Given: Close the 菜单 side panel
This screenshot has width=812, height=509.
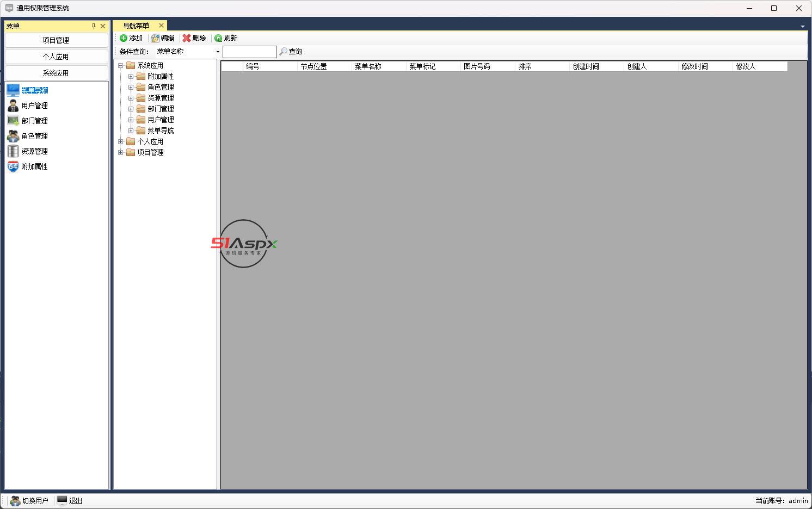Looking at the screenshot, I should click(103, 26).
